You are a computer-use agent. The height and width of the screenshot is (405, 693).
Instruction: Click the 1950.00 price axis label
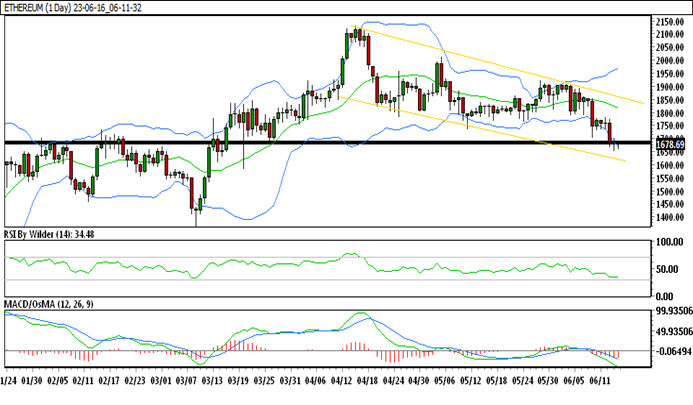click(x=670, y=74)
